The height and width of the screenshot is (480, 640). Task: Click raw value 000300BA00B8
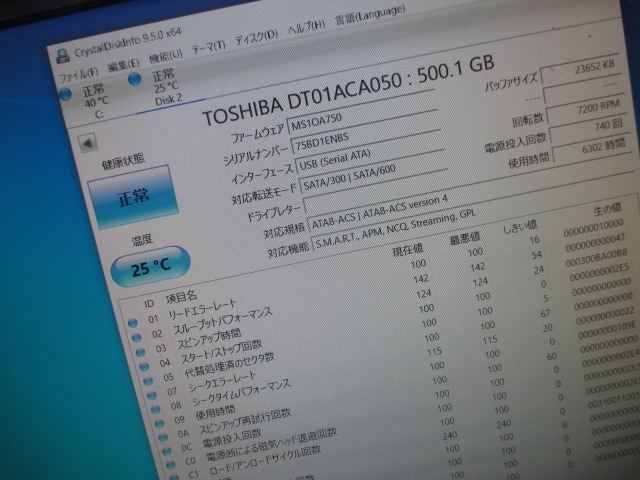pos(596,258)
